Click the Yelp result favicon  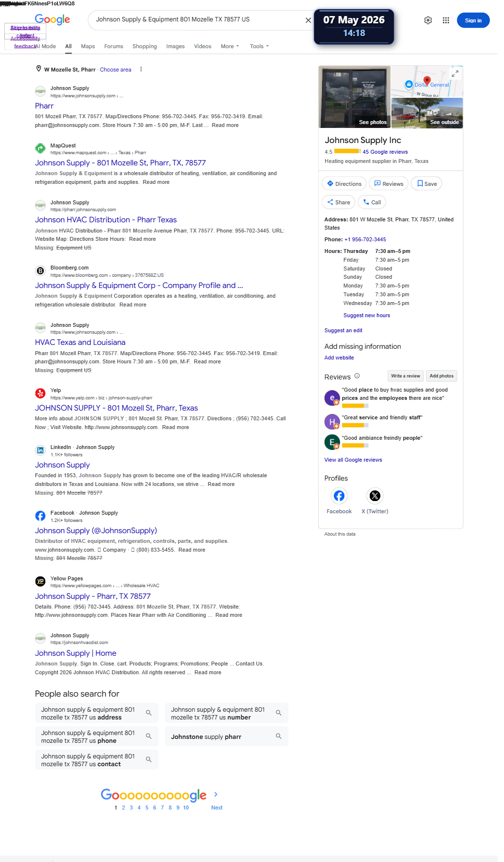tap(40, 393)
